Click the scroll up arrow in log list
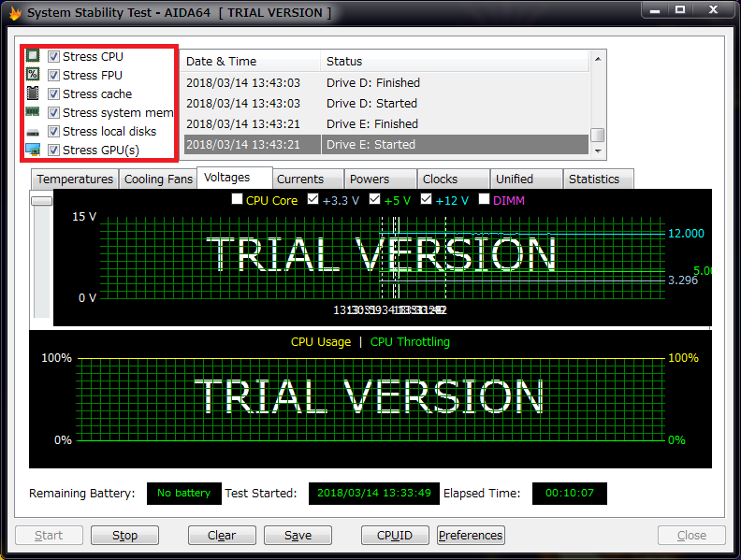The height and width of the screenshot is (560, 741). 598,59
